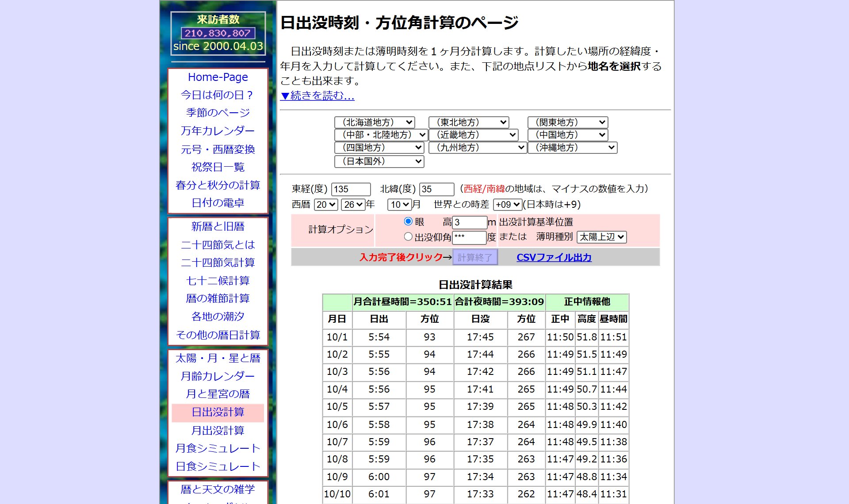Open 二十四節気計算 sidebar link
The height and width of the screenshot is (504, 849).
(x=218, y=262)
